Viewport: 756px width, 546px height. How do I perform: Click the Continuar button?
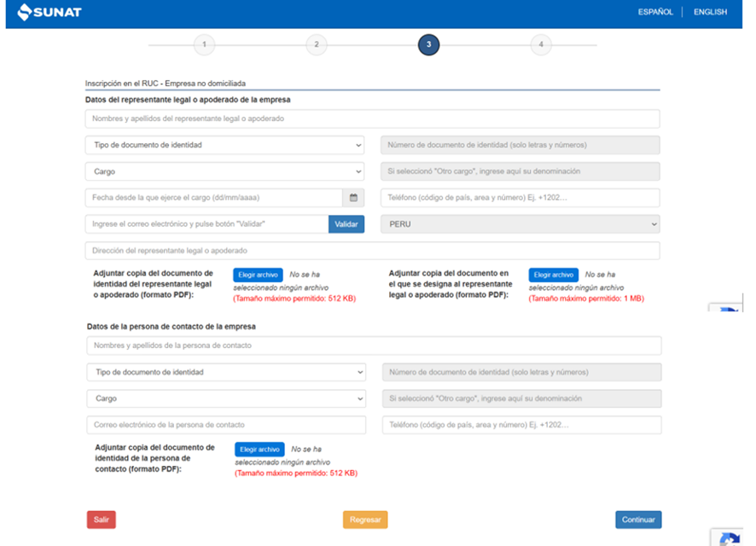[x=637, y=520]
